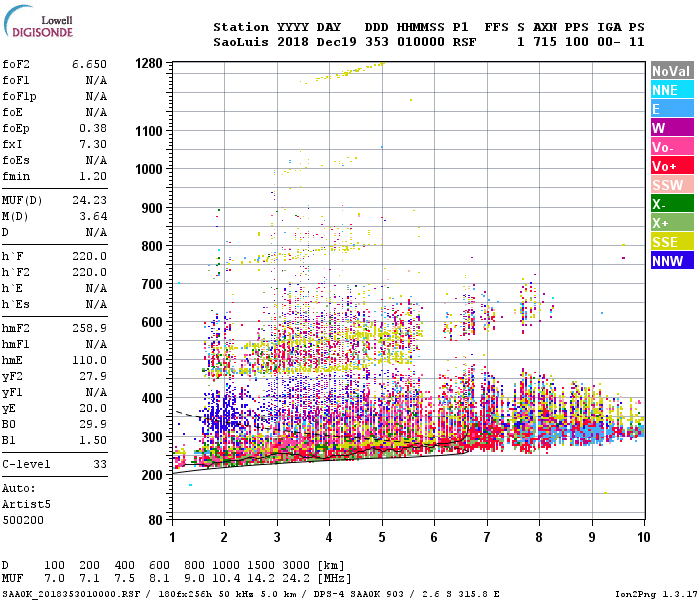Click the 1280 km axis label
The image size is (700, 600).
(149, 63)
